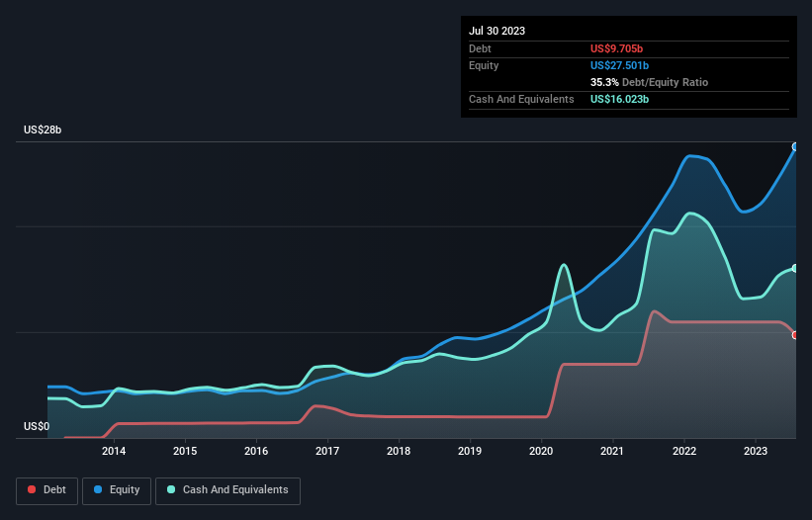Click the US$16.023b cash value

point(619,99)
